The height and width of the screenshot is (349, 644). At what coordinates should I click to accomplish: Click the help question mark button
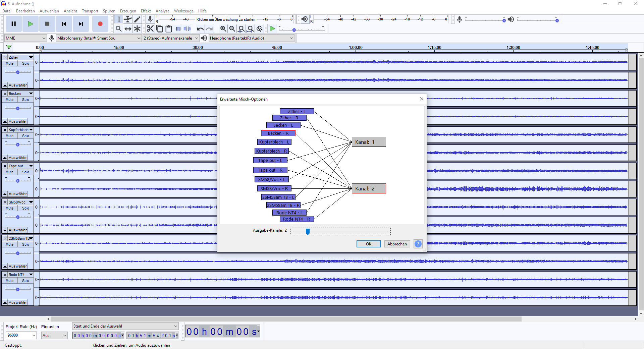pyautogui.click(x=418, y=244)
